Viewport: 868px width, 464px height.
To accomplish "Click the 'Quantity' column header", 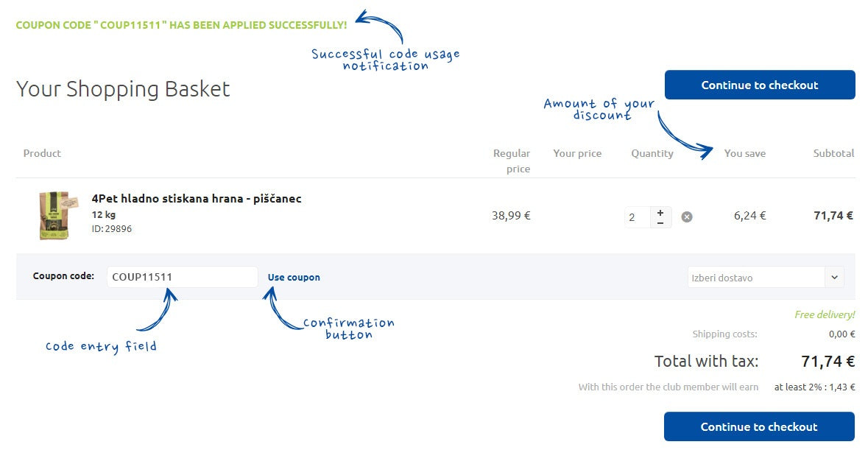I will point(652,153).
